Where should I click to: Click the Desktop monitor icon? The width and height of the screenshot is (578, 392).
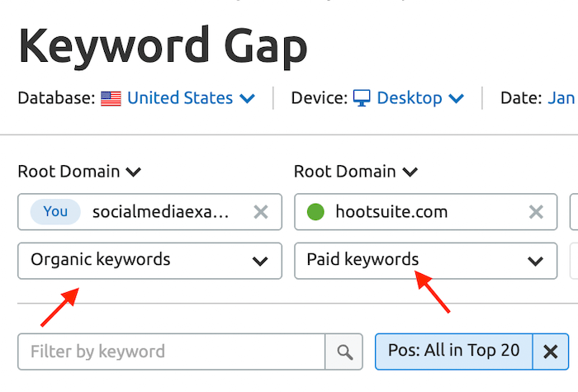tap(362, 98)
